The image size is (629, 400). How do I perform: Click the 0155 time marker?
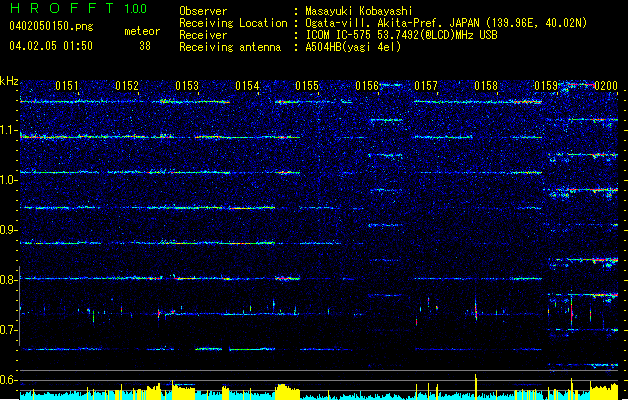tap(307, 86)
